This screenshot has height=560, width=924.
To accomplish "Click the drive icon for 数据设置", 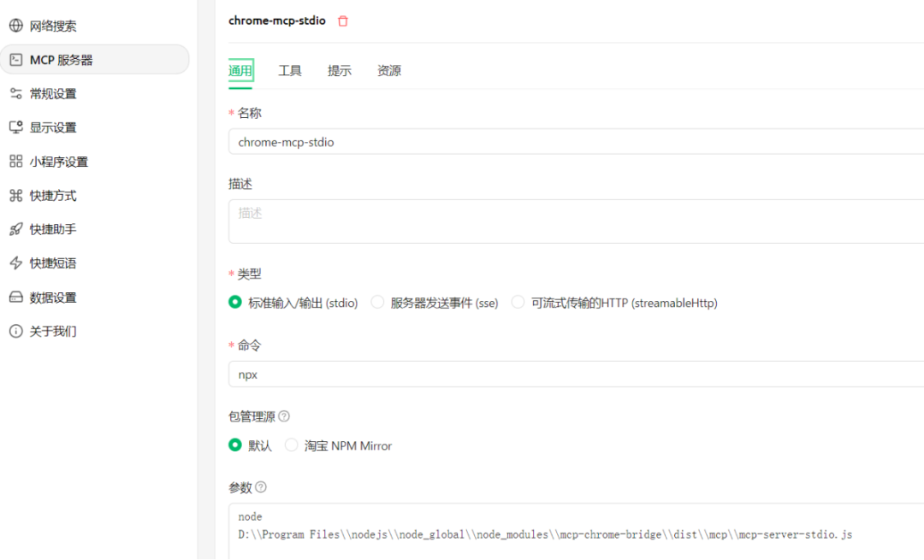I will click(x=16, y=298).
